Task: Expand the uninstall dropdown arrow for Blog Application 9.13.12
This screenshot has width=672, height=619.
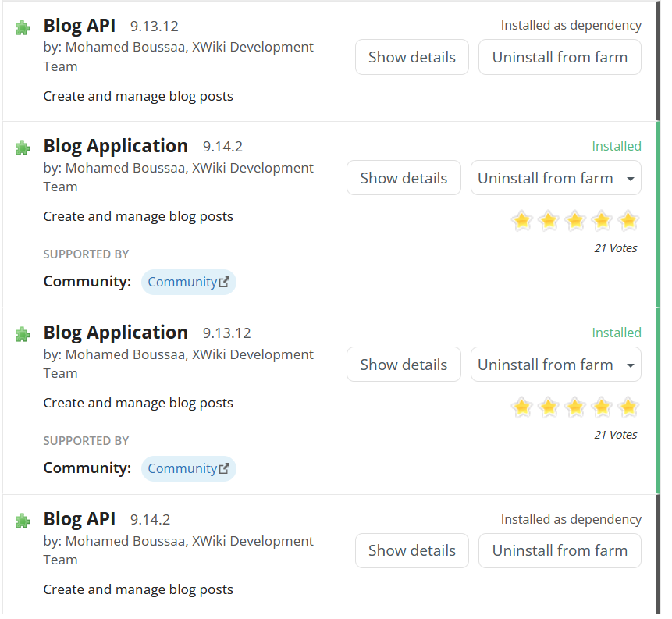Action: 631,365
